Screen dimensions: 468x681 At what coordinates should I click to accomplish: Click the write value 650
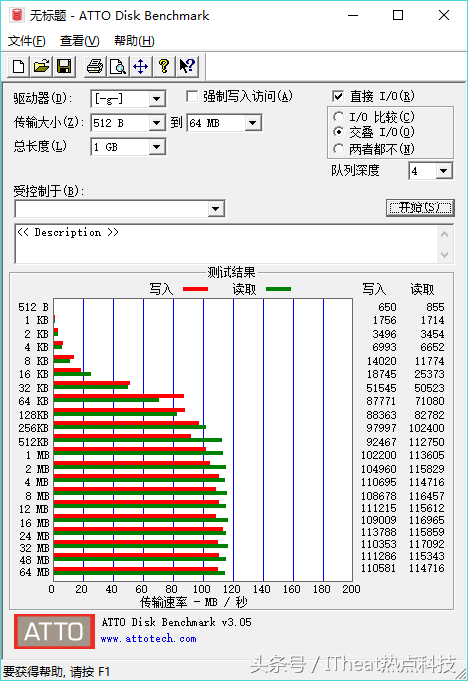(x=387, y=307)
